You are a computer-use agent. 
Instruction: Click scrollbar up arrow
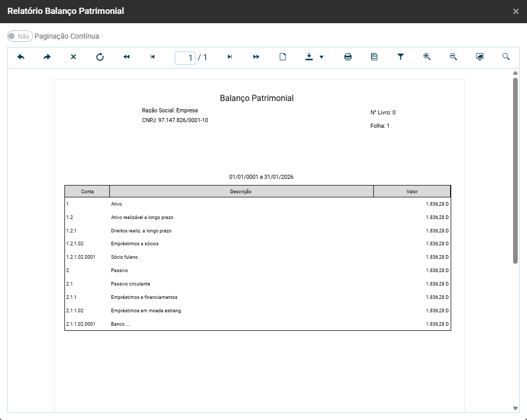tap(515, 73)
